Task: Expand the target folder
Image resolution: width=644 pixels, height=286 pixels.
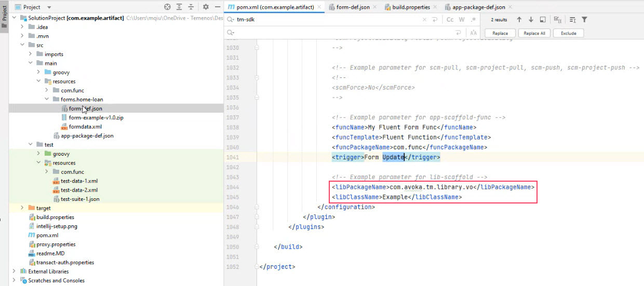Action: [x=22, y=208]
